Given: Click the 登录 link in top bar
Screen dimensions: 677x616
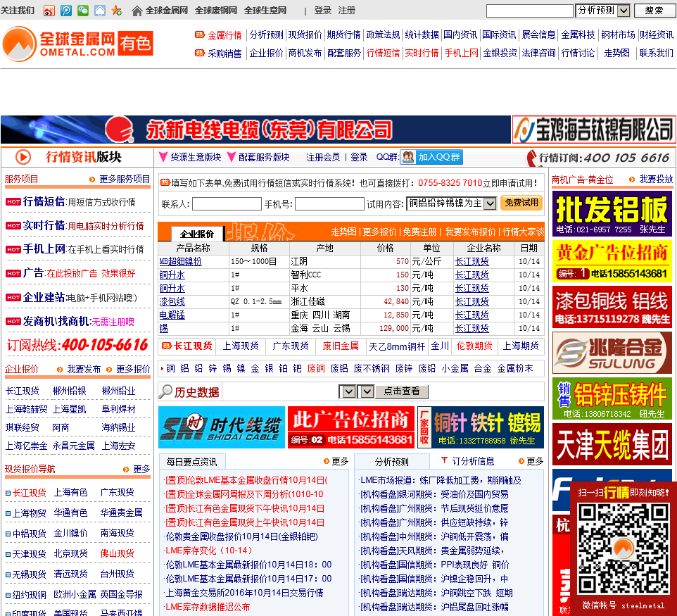Looking at the screenshot, I should (x=322, y=11).
